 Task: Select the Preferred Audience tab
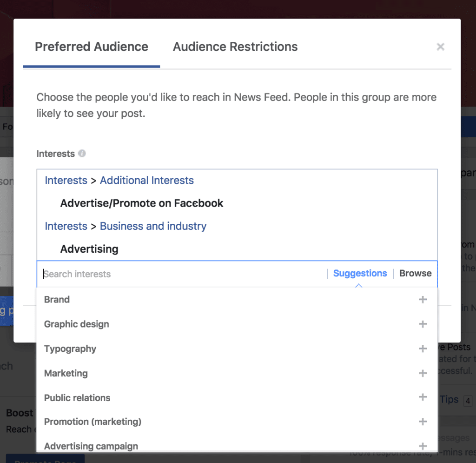pos(91,47)
